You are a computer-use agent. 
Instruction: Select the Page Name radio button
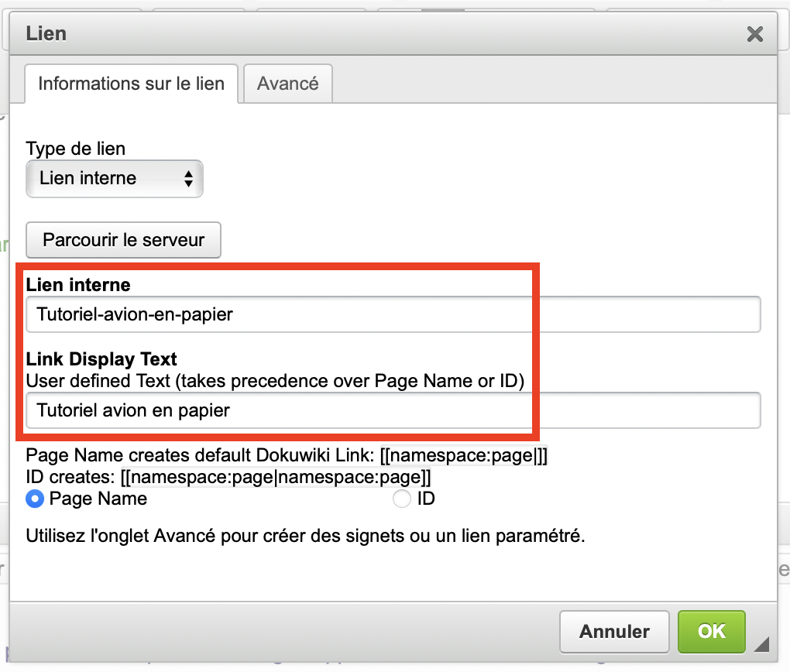point(35,499)
